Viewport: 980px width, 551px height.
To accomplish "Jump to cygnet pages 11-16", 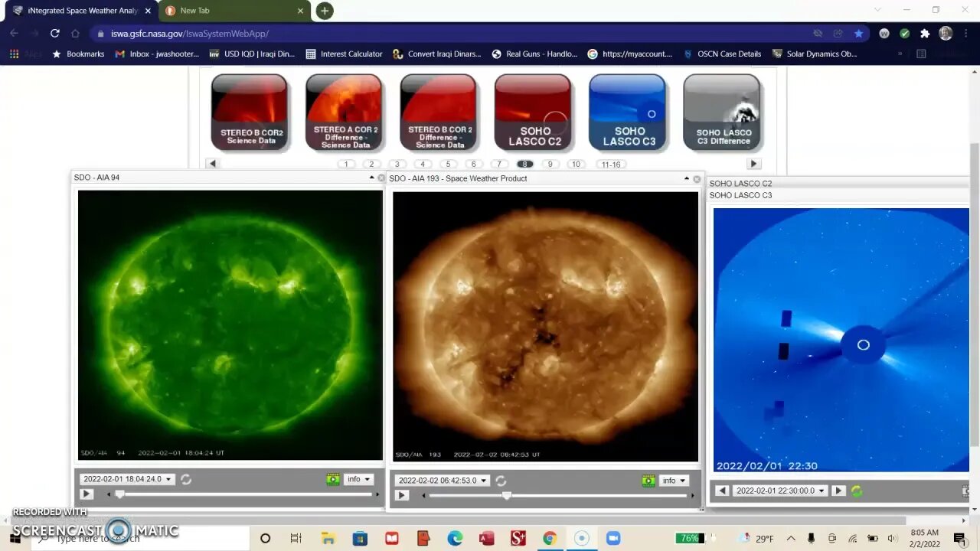I will click(x=611, y=165).
